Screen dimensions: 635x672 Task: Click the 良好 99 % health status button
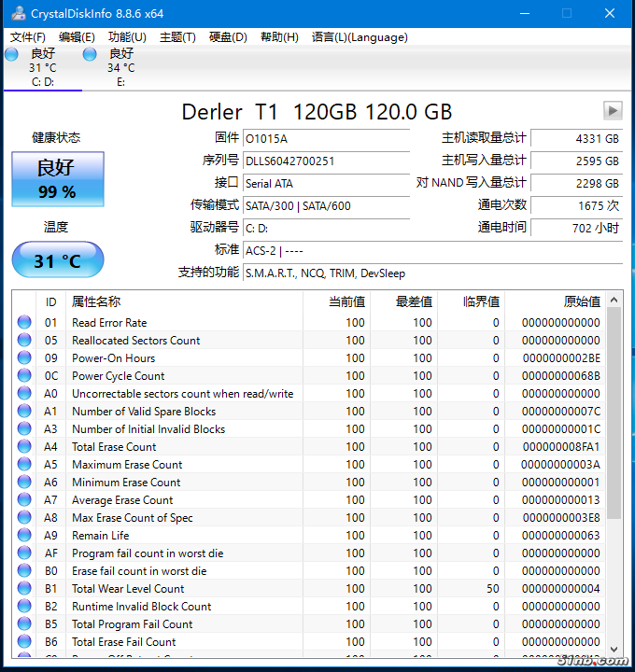pos(57,179)
